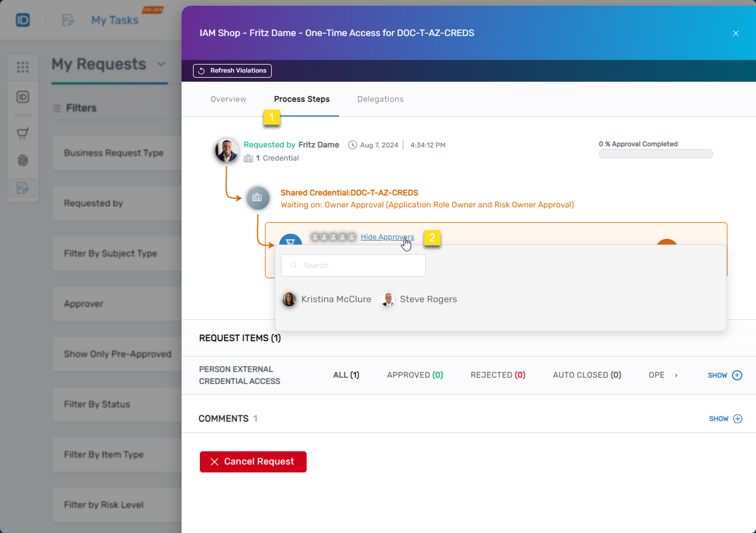Click Refresh Violations button
This screenshot has width=756, height=533.
tap(232, 71)
